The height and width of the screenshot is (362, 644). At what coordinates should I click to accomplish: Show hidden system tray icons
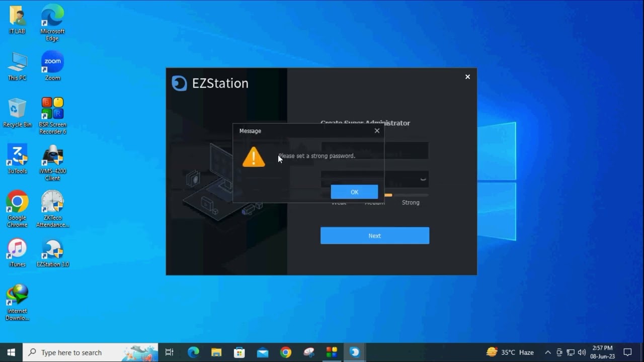547,352
